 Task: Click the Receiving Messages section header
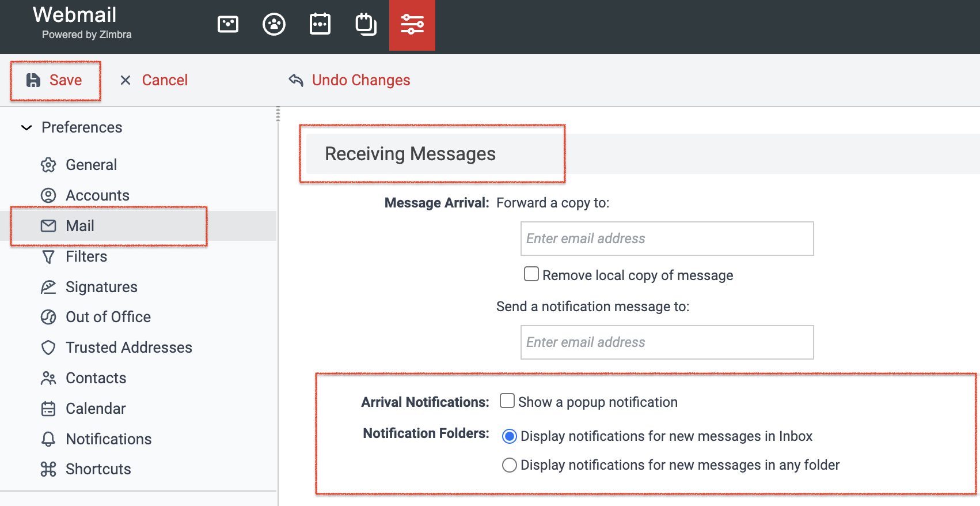pyautogui.click(x=643, y=154)
